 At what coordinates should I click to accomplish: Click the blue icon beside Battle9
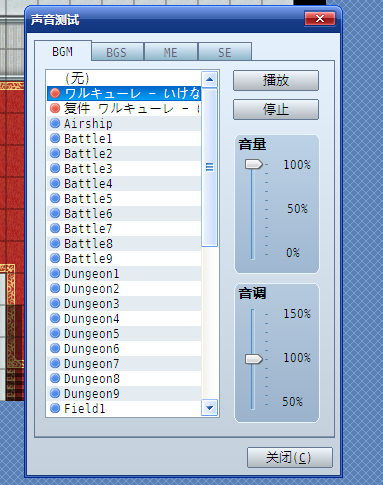coord(55,258)
